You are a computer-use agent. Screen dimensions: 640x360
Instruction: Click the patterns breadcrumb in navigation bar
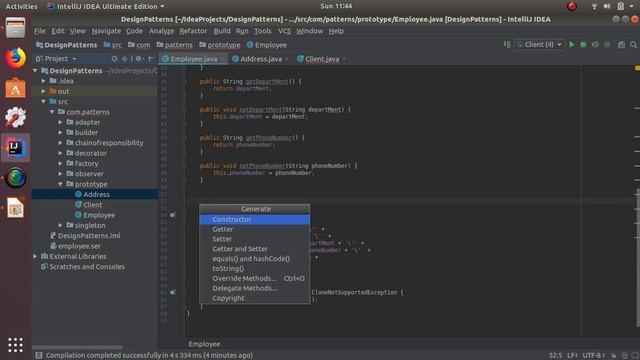pyautogui.click(x=174, y=45)
